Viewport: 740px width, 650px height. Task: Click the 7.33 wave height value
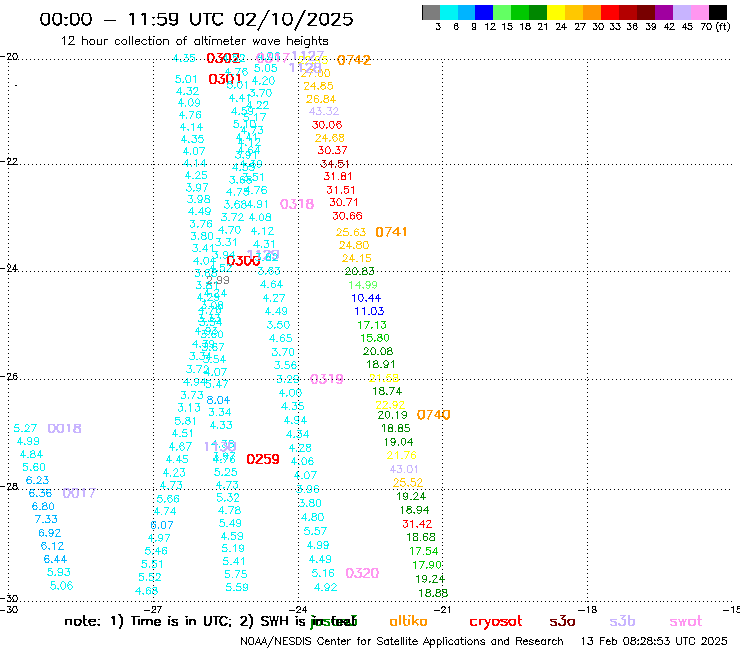coord(46,519)
